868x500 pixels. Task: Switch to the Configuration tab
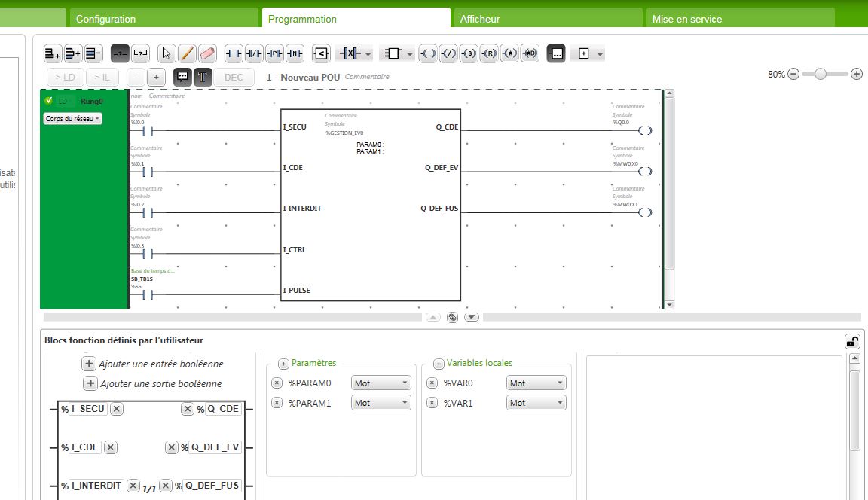click(x=106, y=19)
